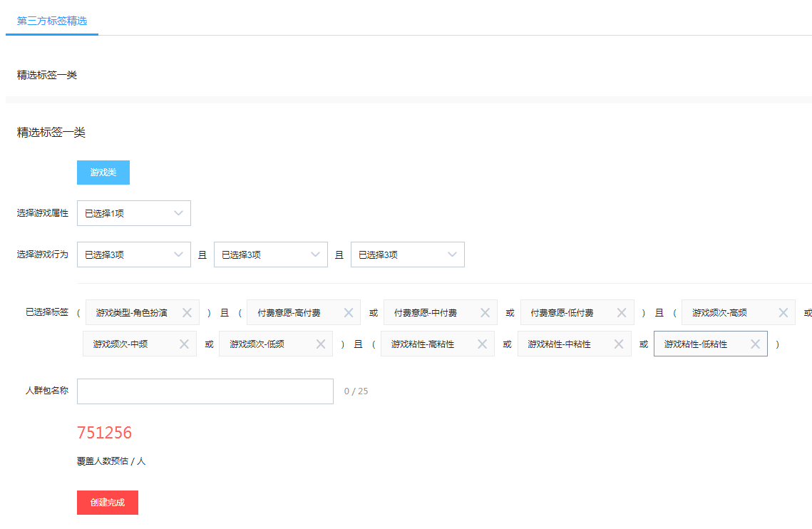Remove the 游戏粘性-高粘性 tag
Viewport: 812px width, 529px height.
click(x=482, y=344)
